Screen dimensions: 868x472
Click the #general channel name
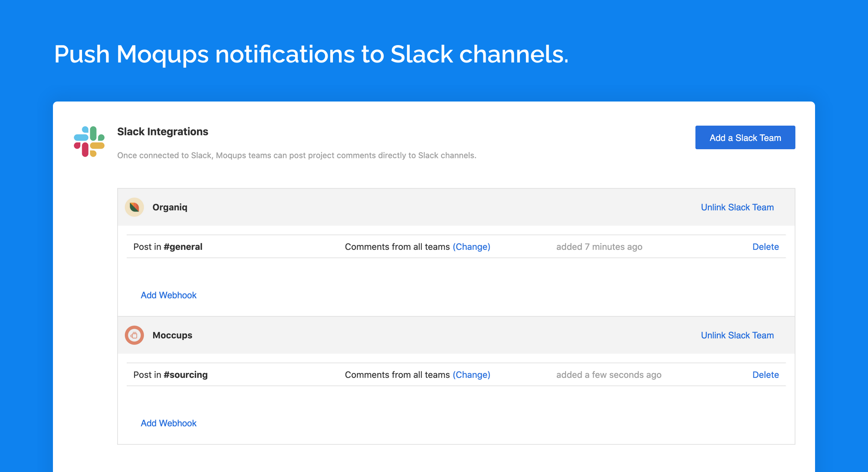click(x=183, y=246)
